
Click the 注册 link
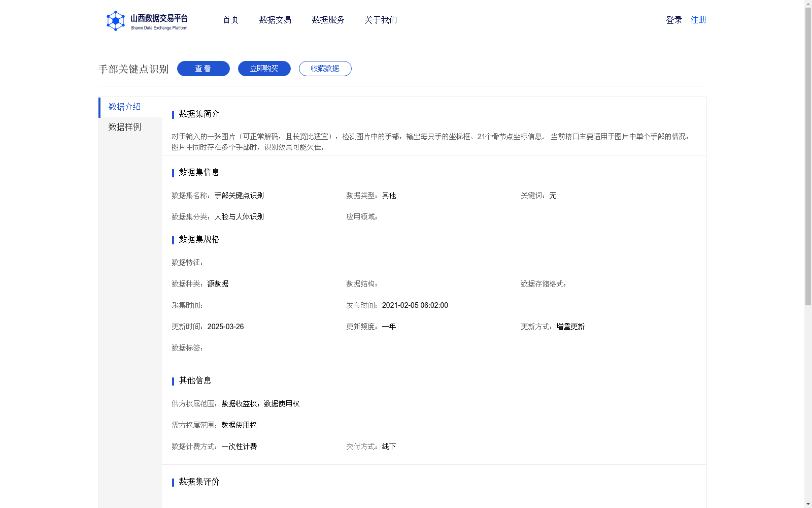[698, 20]
